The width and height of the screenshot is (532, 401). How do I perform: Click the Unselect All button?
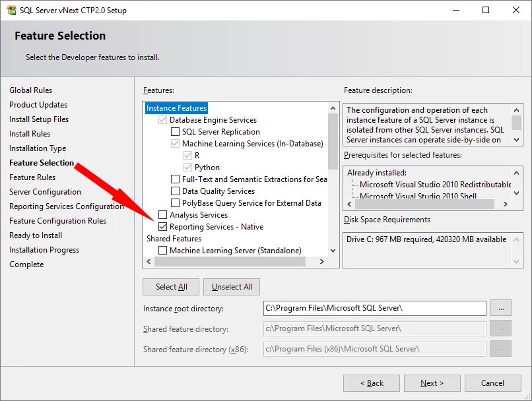tap(232, 287)
